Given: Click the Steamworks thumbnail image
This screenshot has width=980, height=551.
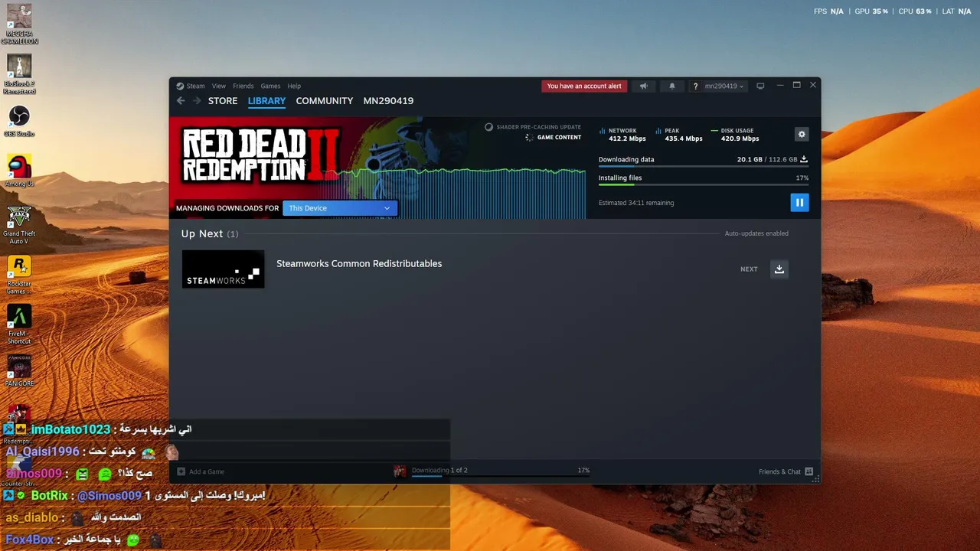Looking at the screenshot, I should point(223,269).
